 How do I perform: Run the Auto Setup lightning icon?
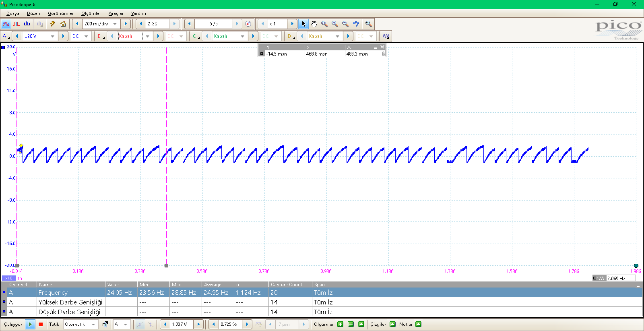pos(53,24)
